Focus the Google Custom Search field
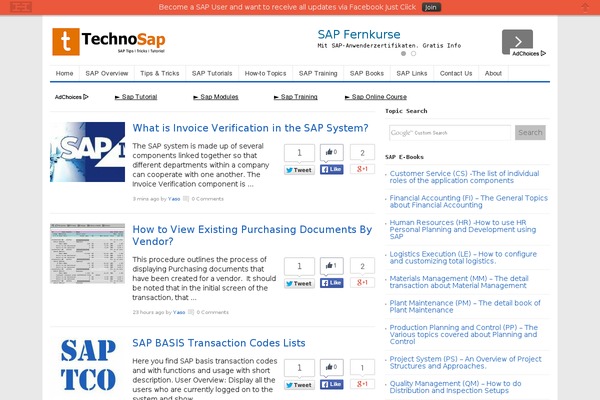Viewport: 600px width, 400px height. tap(450, 133)
